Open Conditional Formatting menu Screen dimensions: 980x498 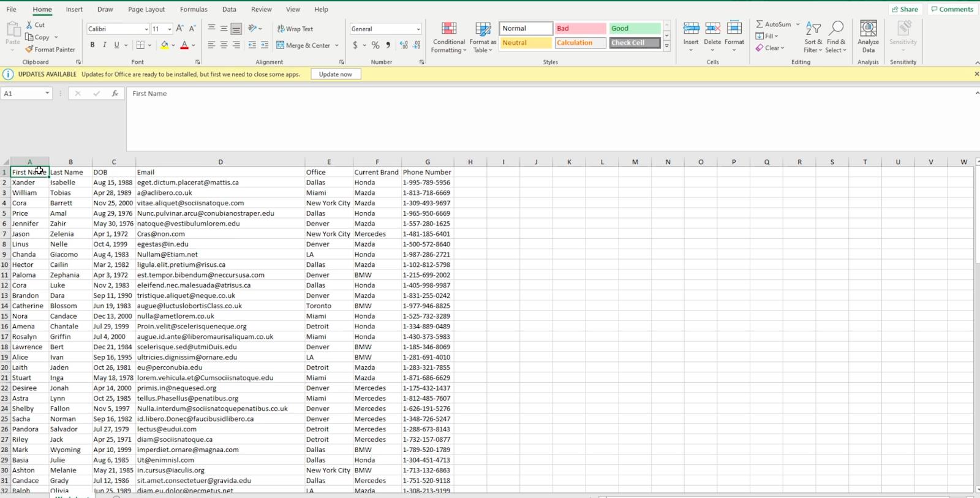pos(449,37)
